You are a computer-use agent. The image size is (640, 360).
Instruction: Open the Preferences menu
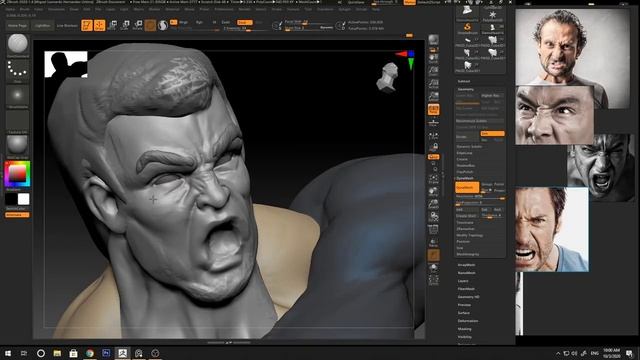pyautogui.click(x=224, y=9)
